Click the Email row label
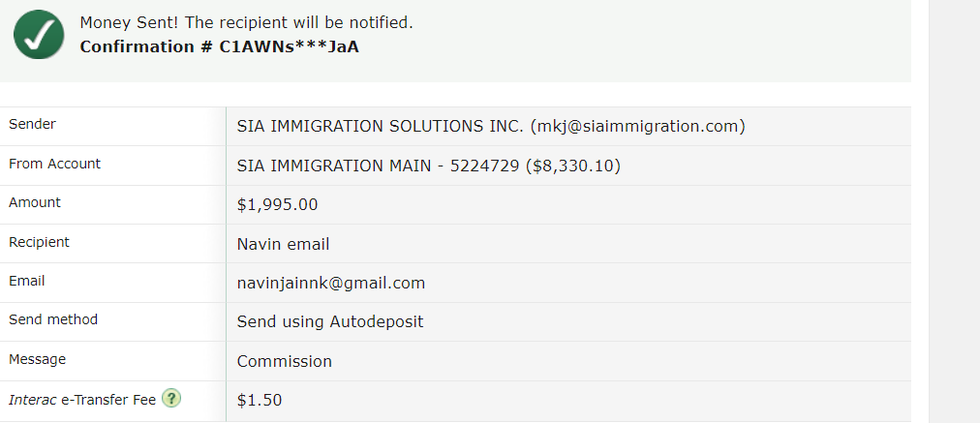Image resolution: width=980 pixels, height=423 pixels. (x=26, y=281)
